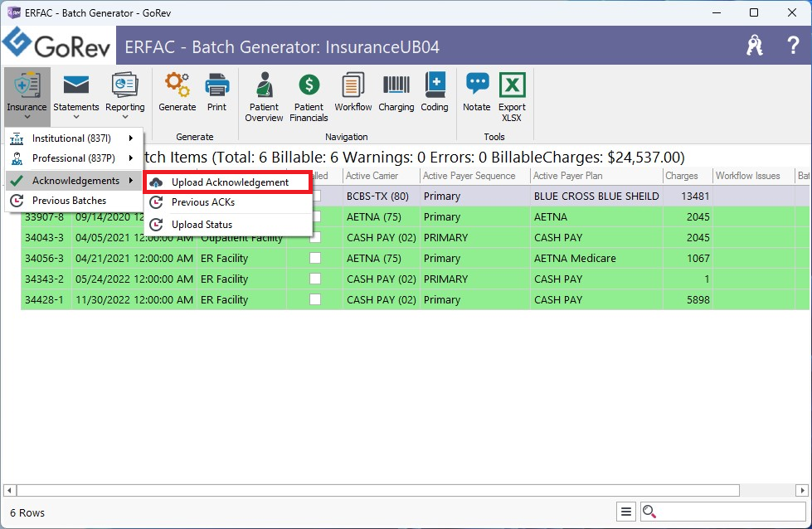Click the keys icon in header

[x=755, y=46]
